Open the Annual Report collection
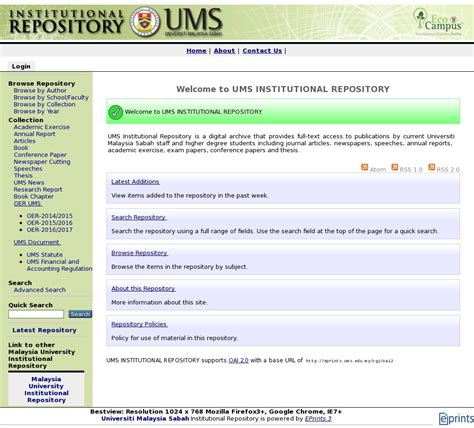Image resolution: width=474 pixels, height=428 pixels. 34,134
